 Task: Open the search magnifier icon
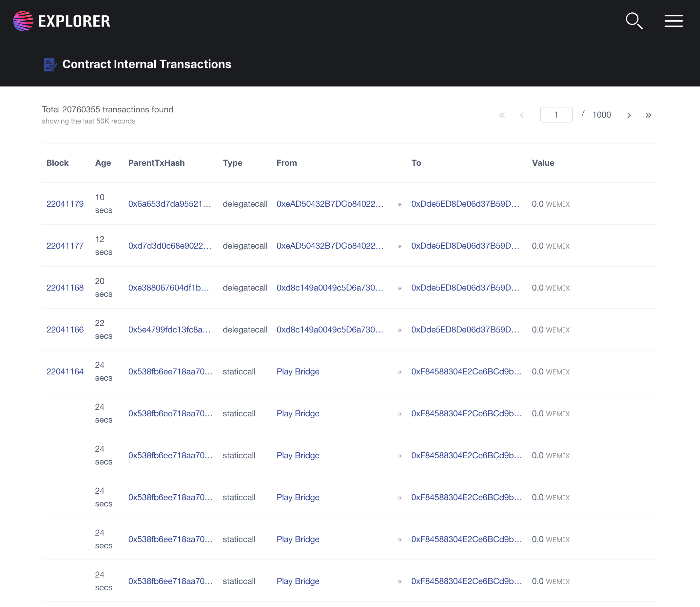tap(633, 21)
